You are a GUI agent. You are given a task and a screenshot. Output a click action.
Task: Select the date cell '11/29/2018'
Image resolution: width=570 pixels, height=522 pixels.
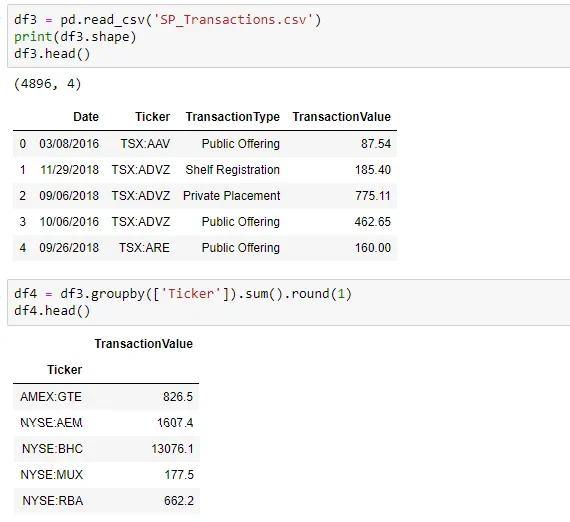coord(69,170)
